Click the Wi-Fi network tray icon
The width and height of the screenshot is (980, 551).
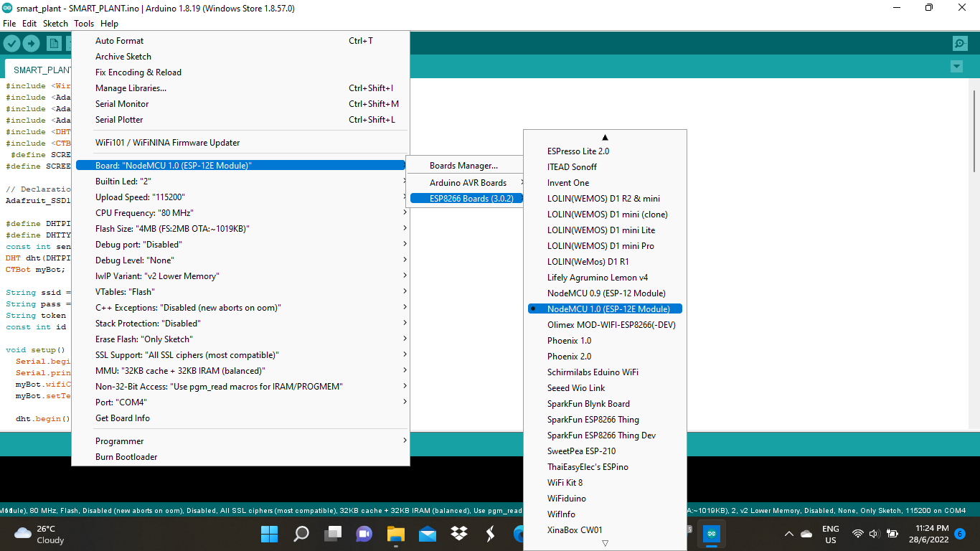(858, 534)
